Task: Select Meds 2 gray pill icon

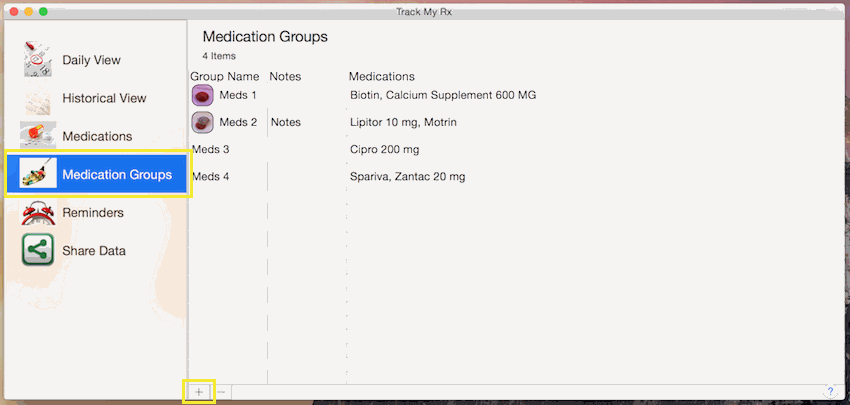Action: (203, 123)
